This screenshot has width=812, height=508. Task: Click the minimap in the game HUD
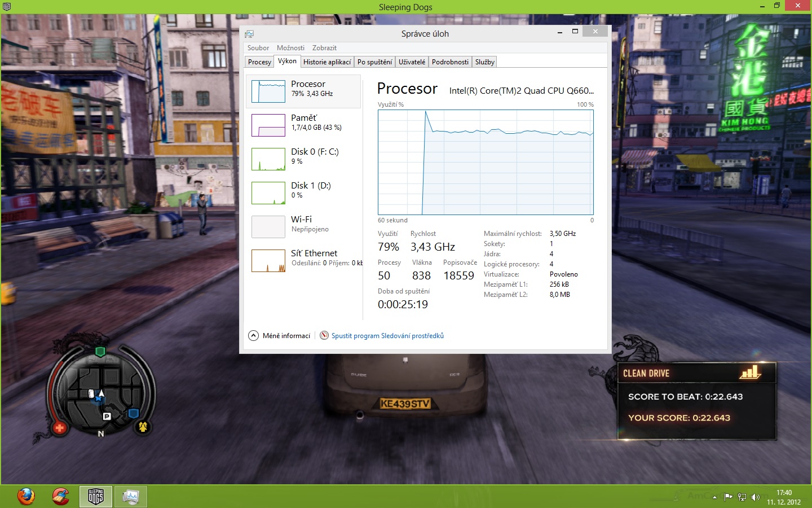point(101,394)
